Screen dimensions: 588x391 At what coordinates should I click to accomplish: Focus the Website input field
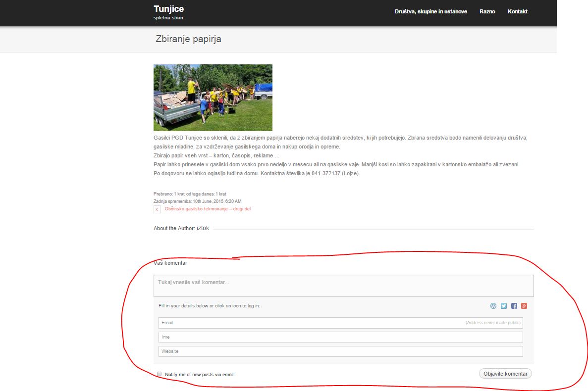340,351
